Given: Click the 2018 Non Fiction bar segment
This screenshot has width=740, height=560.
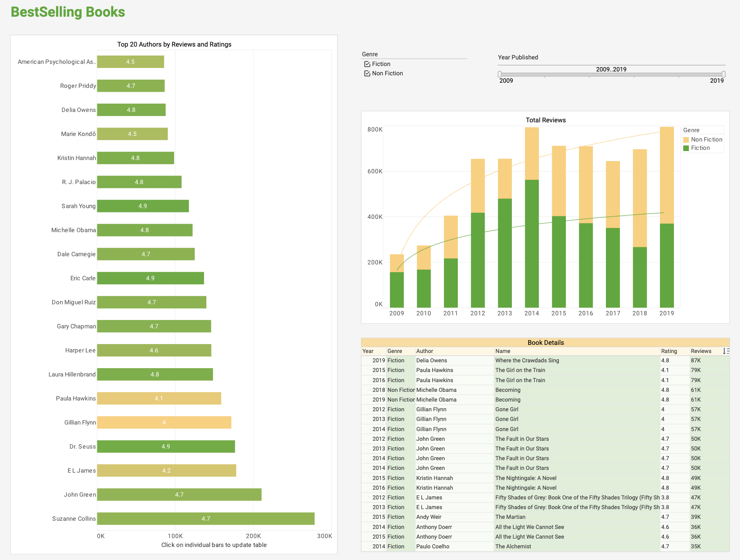Looking at the screenshot, I should (640, 198).
